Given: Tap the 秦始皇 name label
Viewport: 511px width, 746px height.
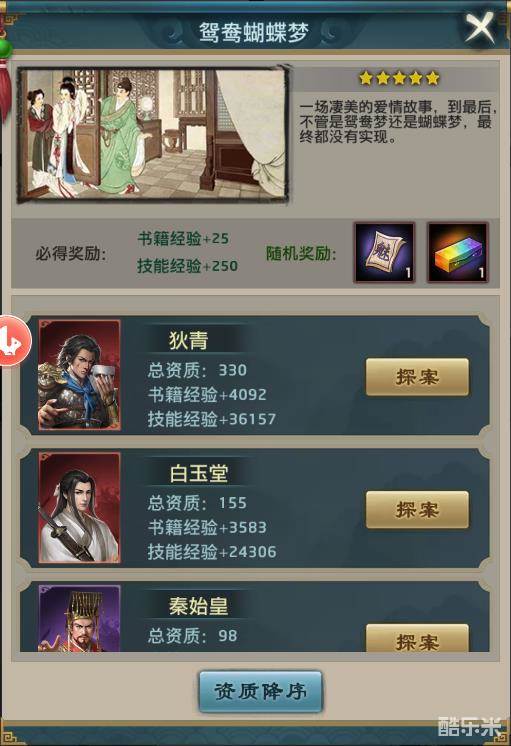Looking at the screenshot, I should click(198, 606).
